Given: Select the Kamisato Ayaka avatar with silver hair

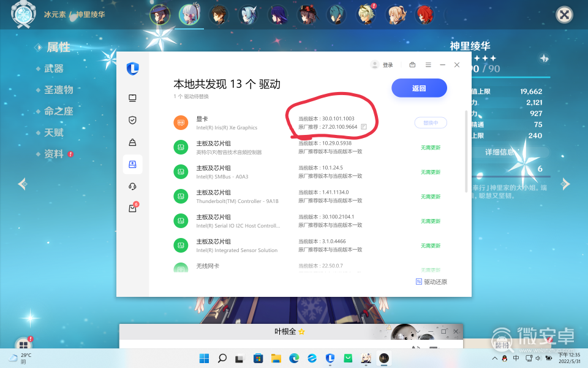Looking at the screenshot, I should (x=189, y=15).
